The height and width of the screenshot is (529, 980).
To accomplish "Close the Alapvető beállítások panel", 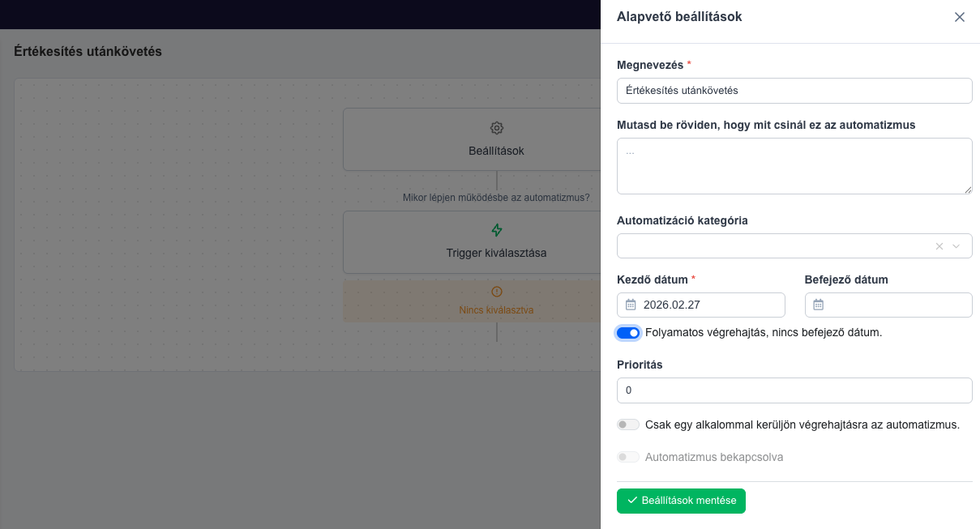I will 960,17.
